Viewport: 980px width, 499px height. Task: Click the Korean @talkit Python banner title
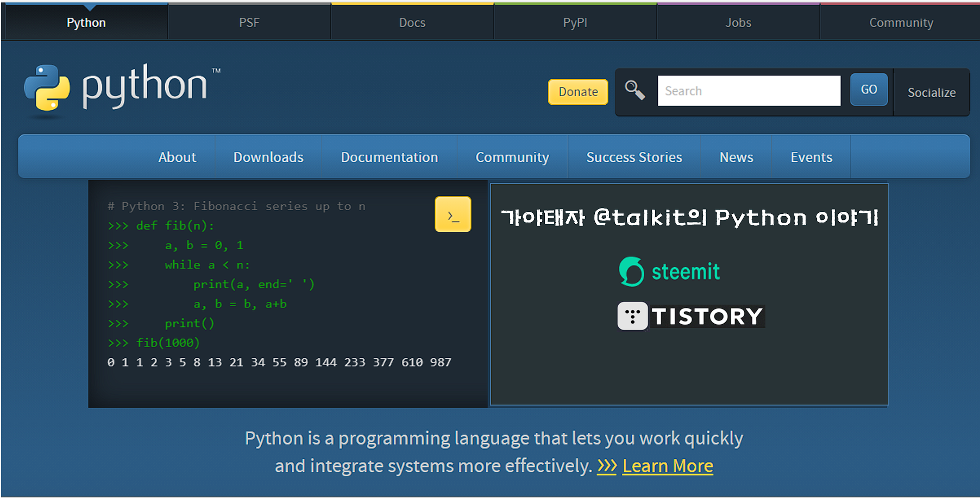point(689,217)
